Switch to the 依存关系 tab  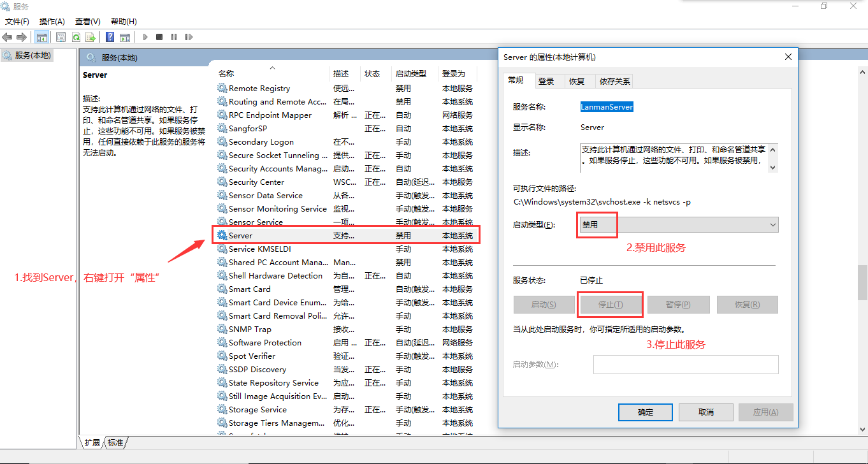coord(614,81)
